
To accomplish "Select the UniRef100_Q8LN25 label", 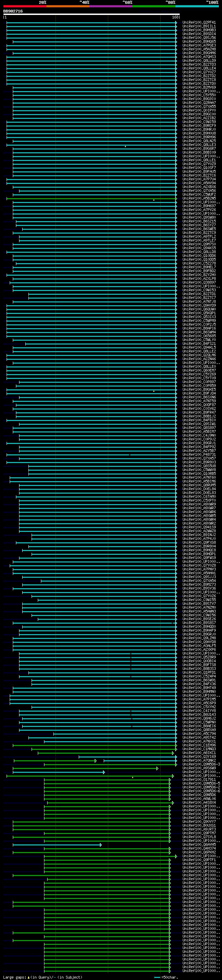I will coord(199,141).
